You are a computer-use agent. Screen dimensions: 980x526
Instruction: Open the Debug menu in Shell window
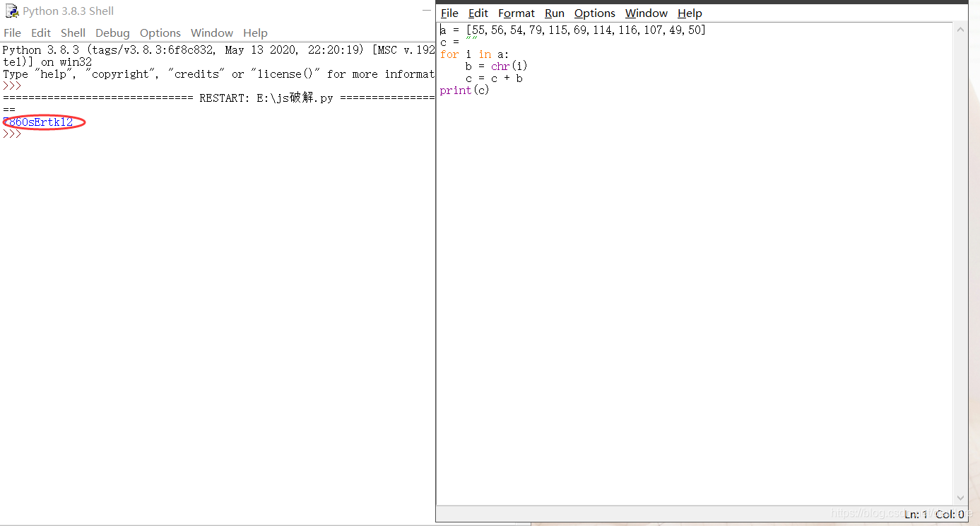click(112, 33)
